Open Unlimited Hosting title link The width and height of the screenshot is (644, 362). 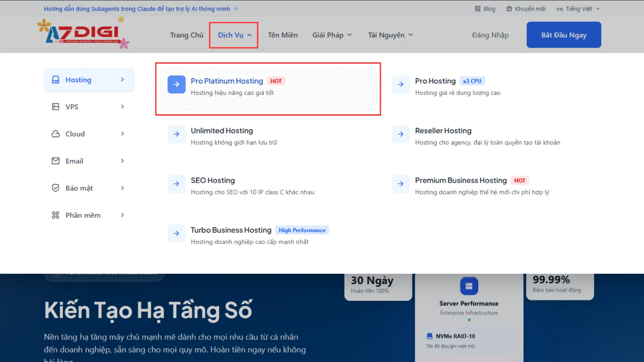[222, 131]
